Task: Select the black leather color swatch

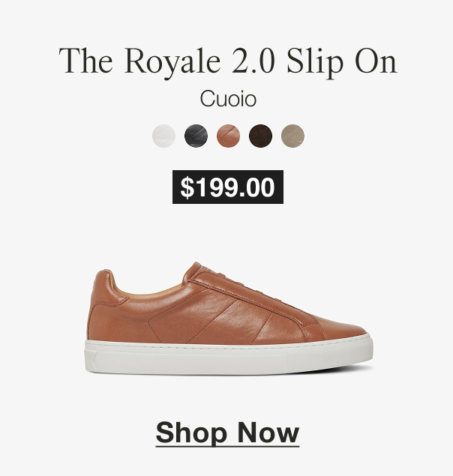Action: (x=196, y=136)
